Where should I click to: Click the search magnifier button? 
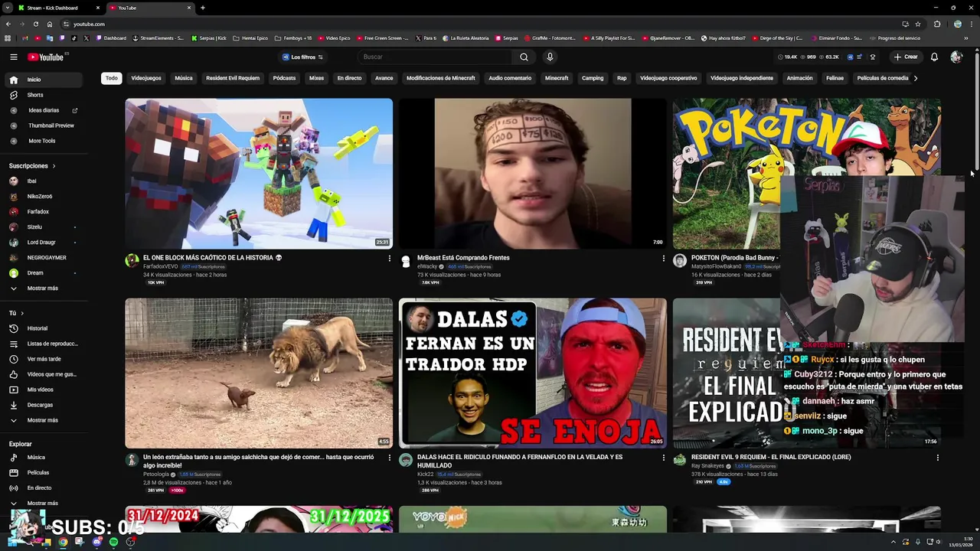pos(524,57)
